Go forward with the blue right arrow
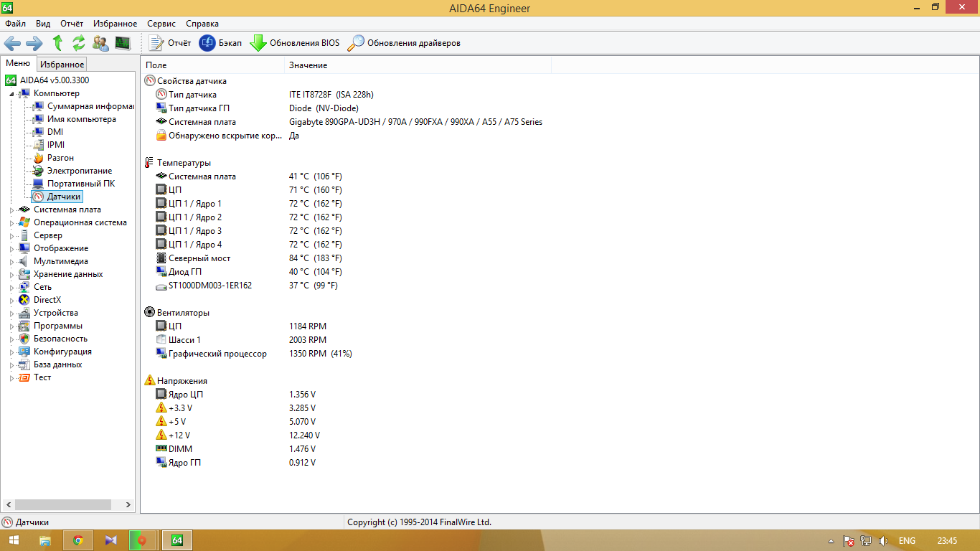This screenshot has width=980, height=551. [x=34, y=43]
